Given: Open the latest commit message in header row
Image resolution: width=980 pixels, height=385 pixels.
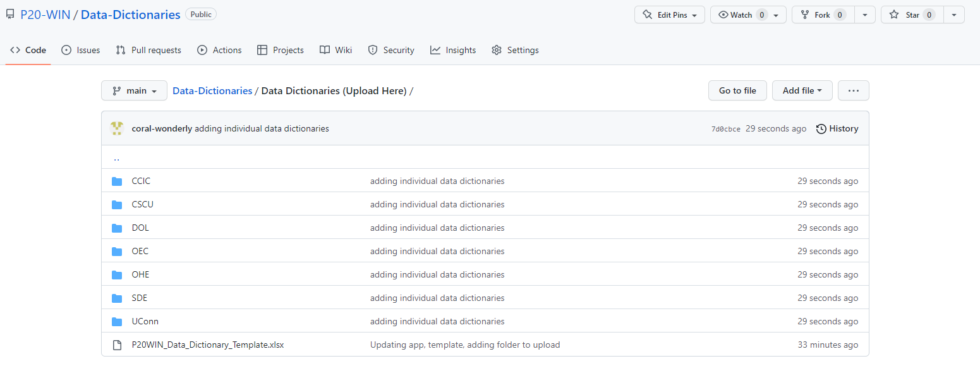Looking at the screenshot, I should pyautogui.click(x=262, y=128).
